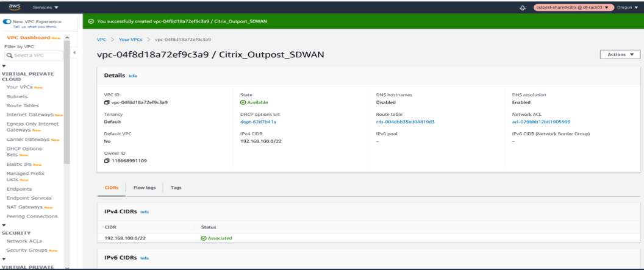This screenshot has width=644, height=270.
Task: Open Egress Only Internet Gateways
Action: [x=32, y=127]
